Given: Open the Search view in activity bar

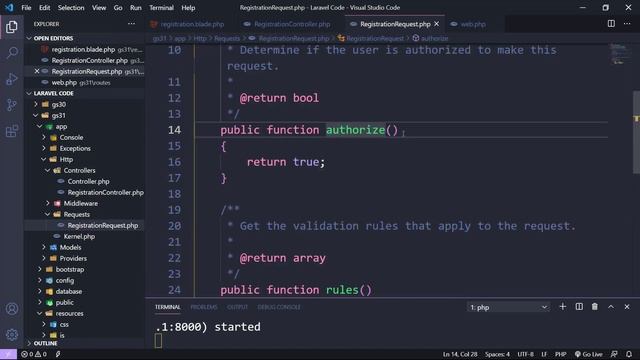Looking at the screenshot, I should [x=12, y=53].
